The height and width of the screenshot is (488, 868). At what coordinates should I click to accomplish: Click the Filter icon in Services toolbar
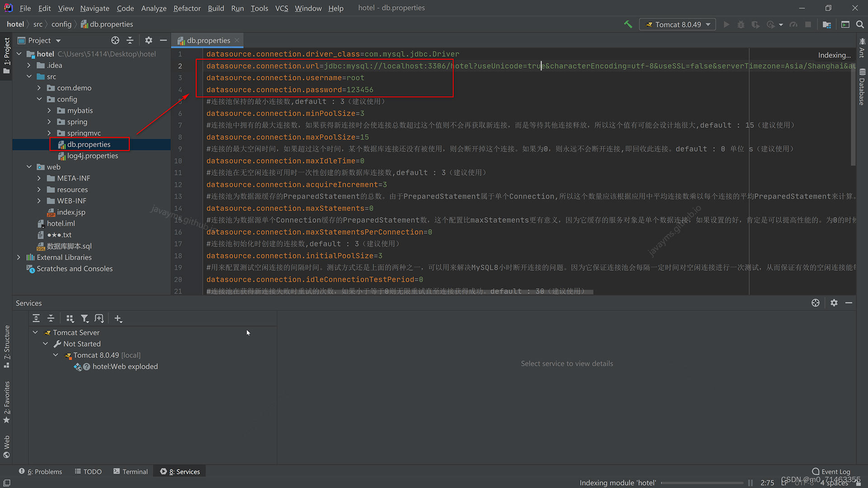pyautogui.click(x=85, y=319)
